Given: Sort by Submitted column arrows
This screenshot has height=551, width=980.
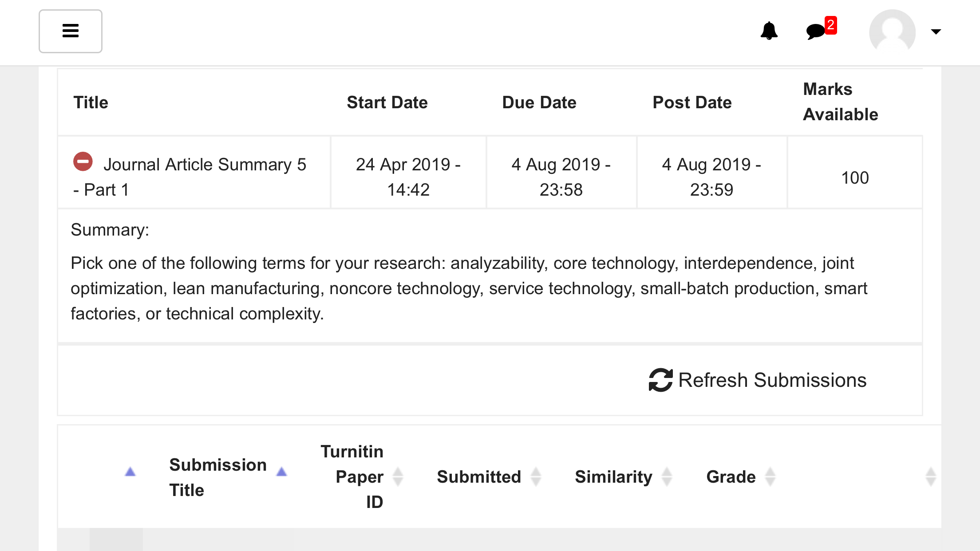Looking at the screenshot, I should click(x=536, y=477).
